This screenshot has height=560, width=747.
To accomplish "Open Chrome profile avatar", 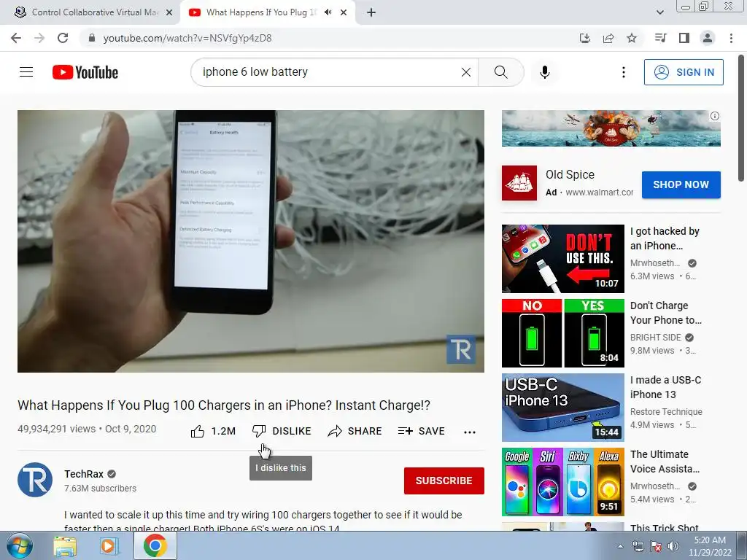I will [708, 38].
